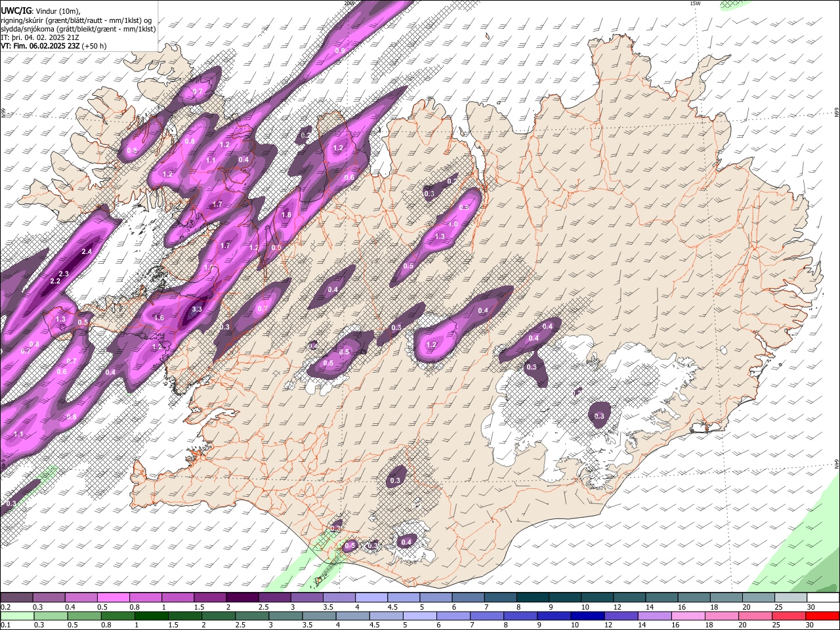Click the 'Vindur (10m),' header text
Image resolution: width=840 pixels, height=630 pixels.
pyautogui.click(x=57, y=11)
